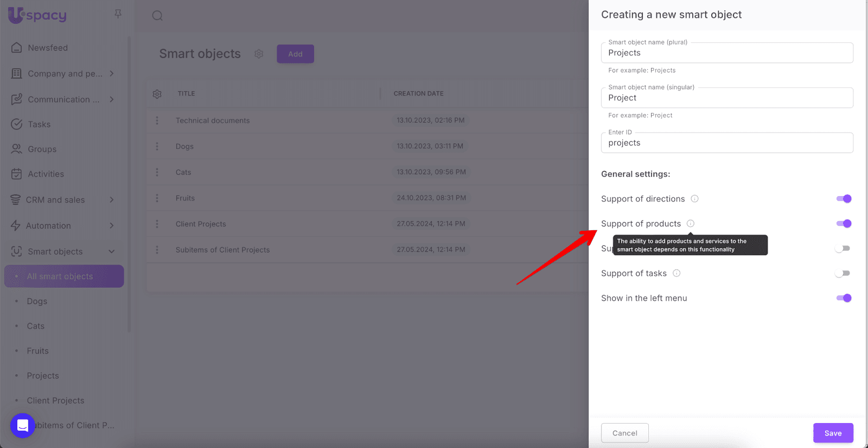Click the table column settings gear

[157, 94]
